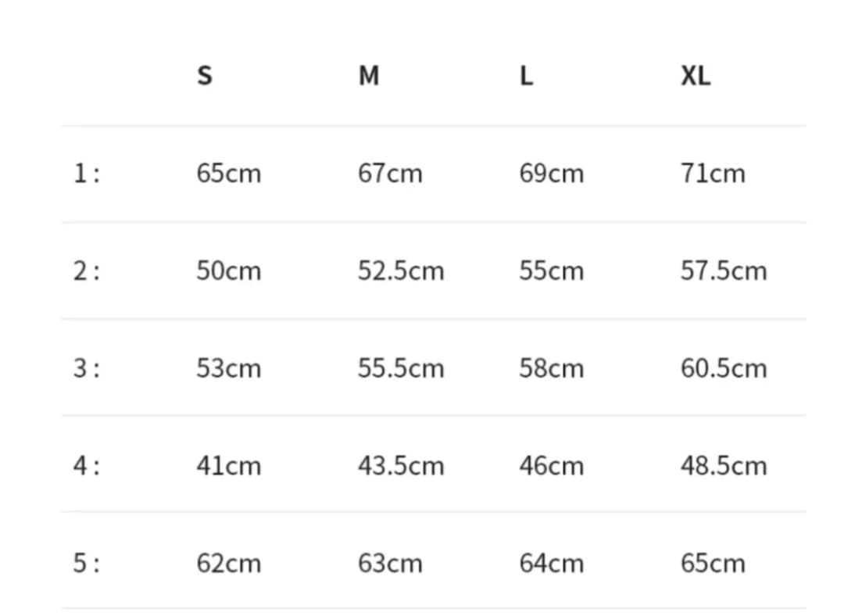Click the 67cm cell in row 1
This screenshot has height=616, width=844.
(x=390, y=173)
